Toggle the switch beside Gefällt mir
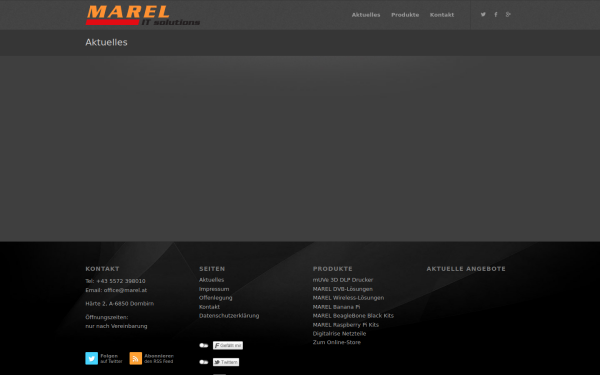Screen dimensions: 600x375 (x=204, y=345)
